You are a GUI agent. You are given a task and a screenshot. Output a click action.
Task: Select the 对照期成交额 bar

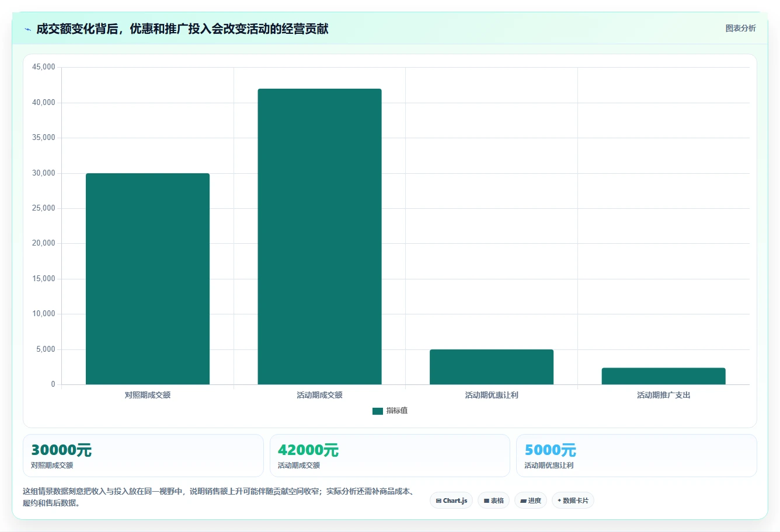tap(148, 279)
